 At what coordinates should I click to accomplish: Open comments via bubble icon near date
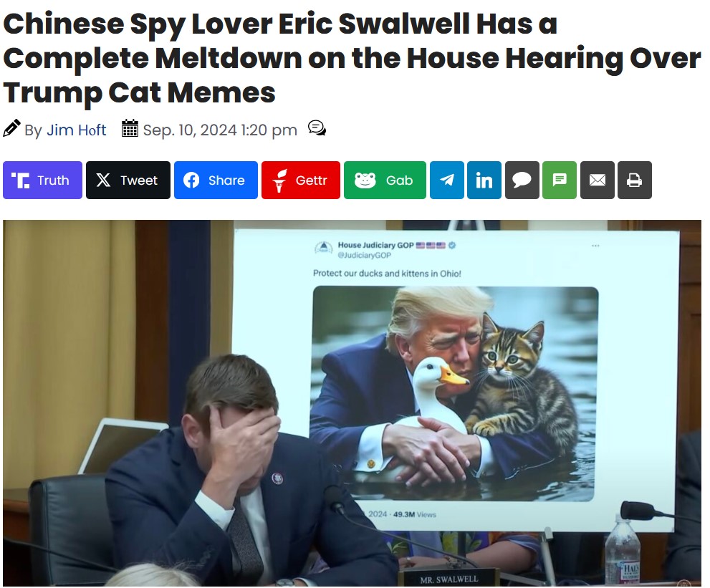click(x=317, y=128)
